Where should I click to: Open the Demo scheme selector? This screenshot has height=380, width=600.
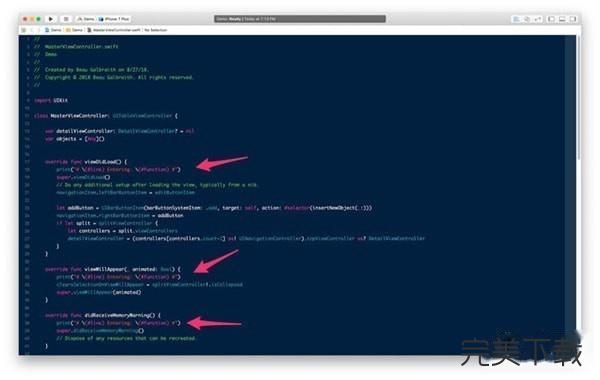click(86, 19)
